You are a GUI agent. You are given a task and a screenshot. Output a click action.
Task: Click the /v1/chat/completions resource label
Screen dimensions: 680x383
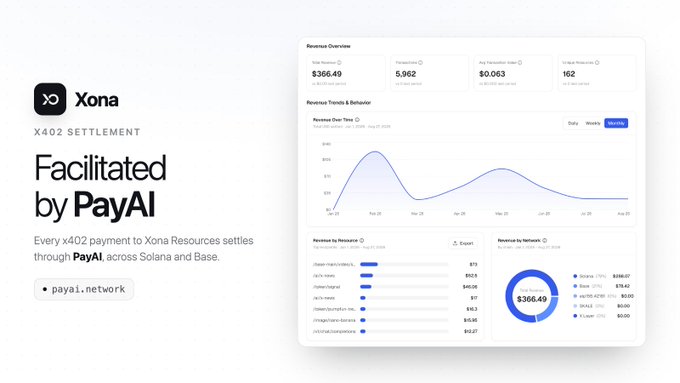coord(334,331)
